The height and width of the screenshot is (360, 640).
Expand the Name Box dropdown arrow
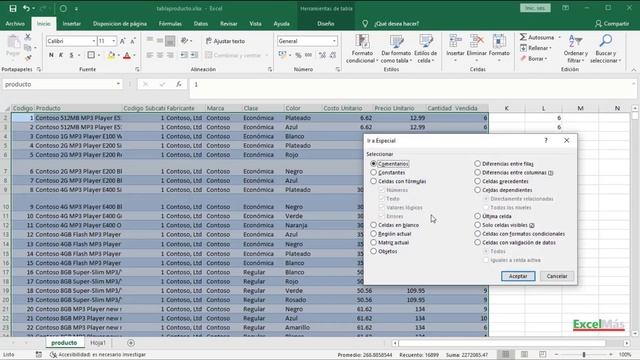tap(118, 84)
